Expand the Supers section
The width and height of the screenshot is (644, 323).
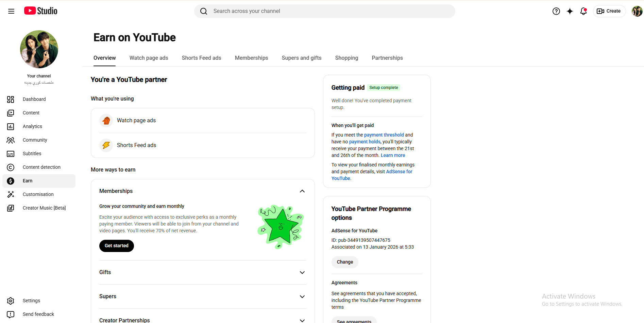tap(302, 297)
